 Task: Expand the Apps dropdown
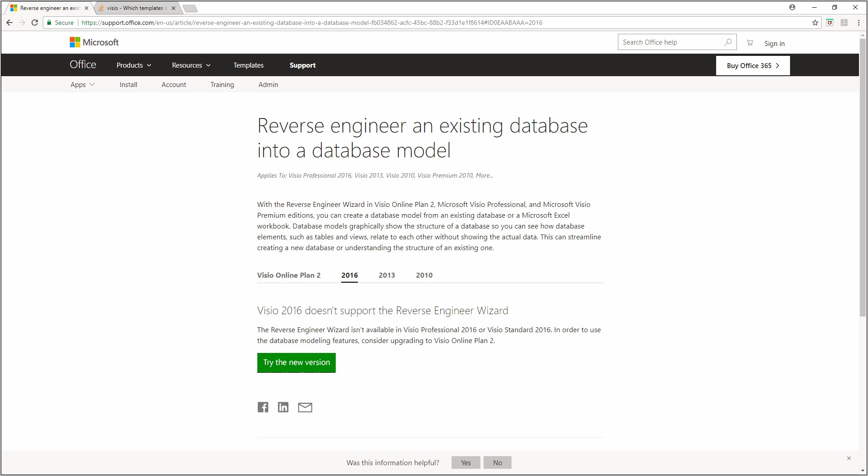pos(82,85)
